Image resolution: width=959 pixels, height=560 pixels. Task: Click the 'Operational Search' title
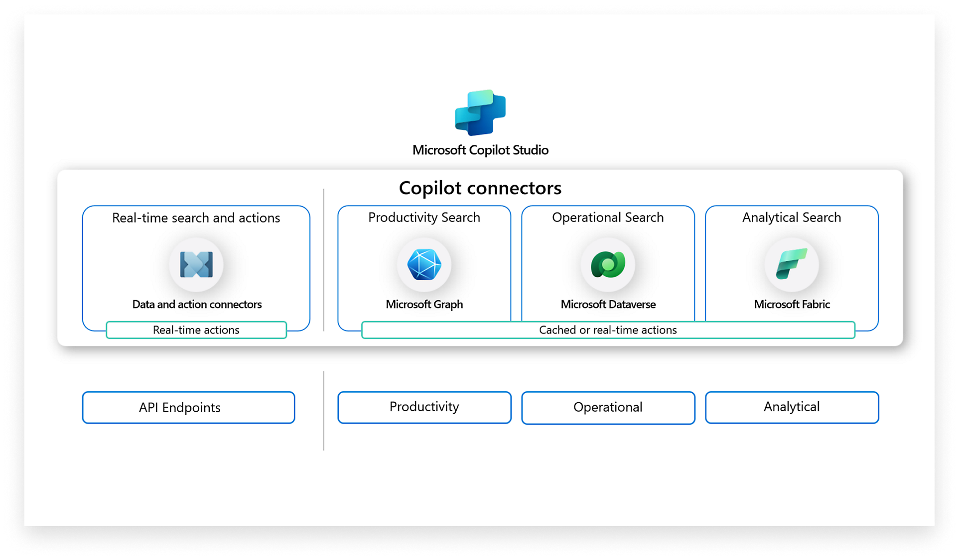tap(608, 218)
